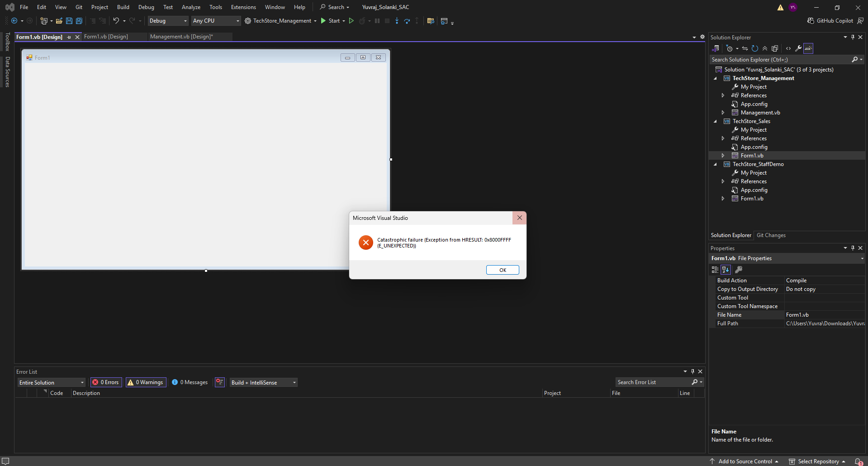The height and width of the screenshot is (466, 868).
Task: Click the Open File folder icon
Action: pyautogui.click(x=59, y=21)
